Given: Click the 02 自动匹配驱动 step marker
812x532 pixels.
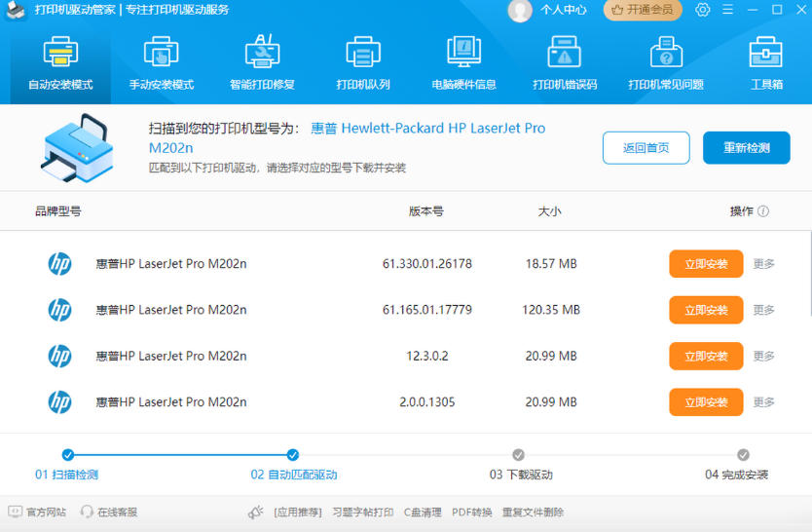Looking at the screenshot, I should tap(293, 455).
